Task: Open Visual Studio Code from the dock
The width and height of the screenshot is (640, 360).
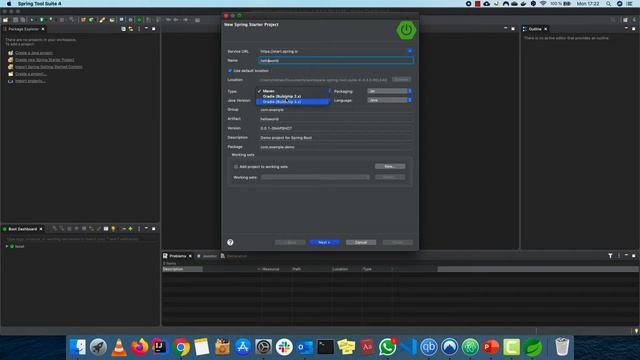Action: click(x=408, y=347)
